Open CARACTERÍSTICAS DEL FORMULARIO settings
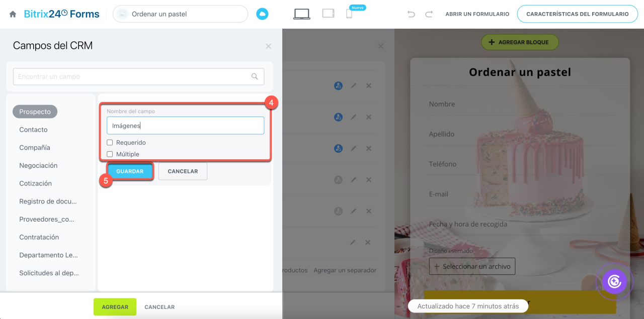Image resolution: width=644 pixels, height=319 pixels. 578,14
